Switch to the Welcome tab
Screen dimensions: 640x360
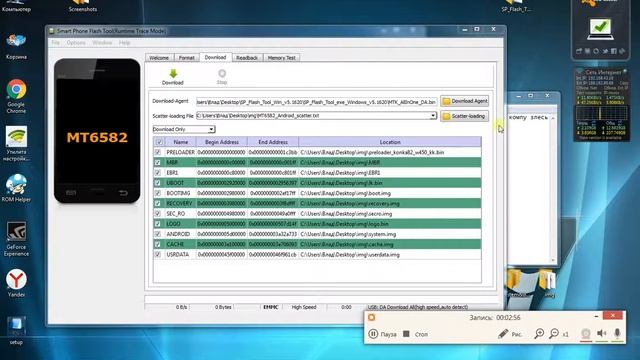[159, 58]
